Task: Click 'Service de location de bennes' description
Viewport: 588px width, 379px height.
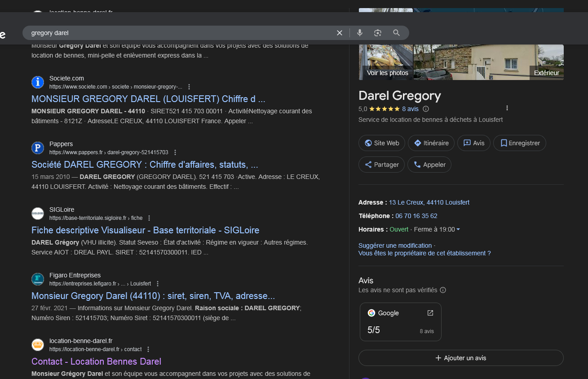Action: point(430,120)
